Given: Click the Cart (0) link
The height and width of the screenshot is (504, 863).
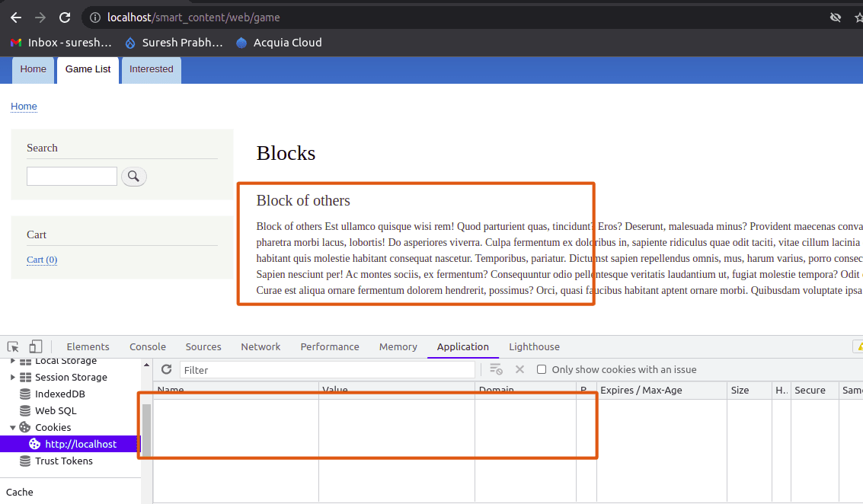Looking at the screenshot, I should 42,260.
